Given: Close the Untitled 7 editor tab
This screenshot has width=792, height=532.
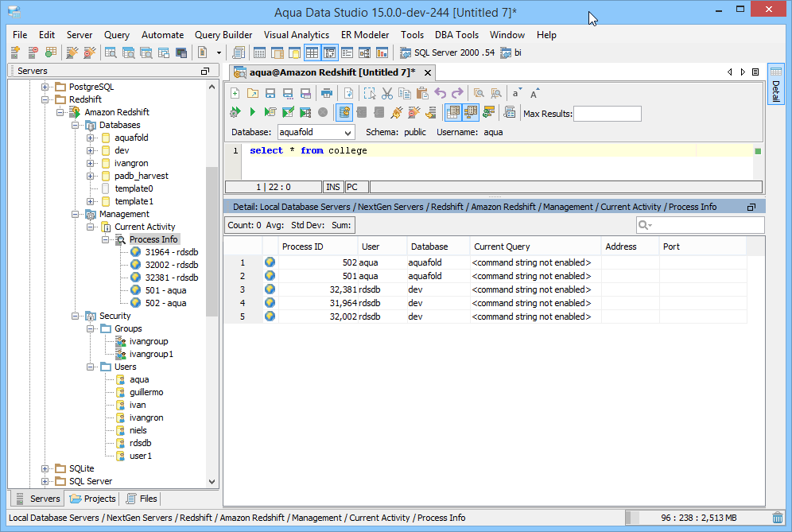Looking at the screenshot, I should (428, 72).
